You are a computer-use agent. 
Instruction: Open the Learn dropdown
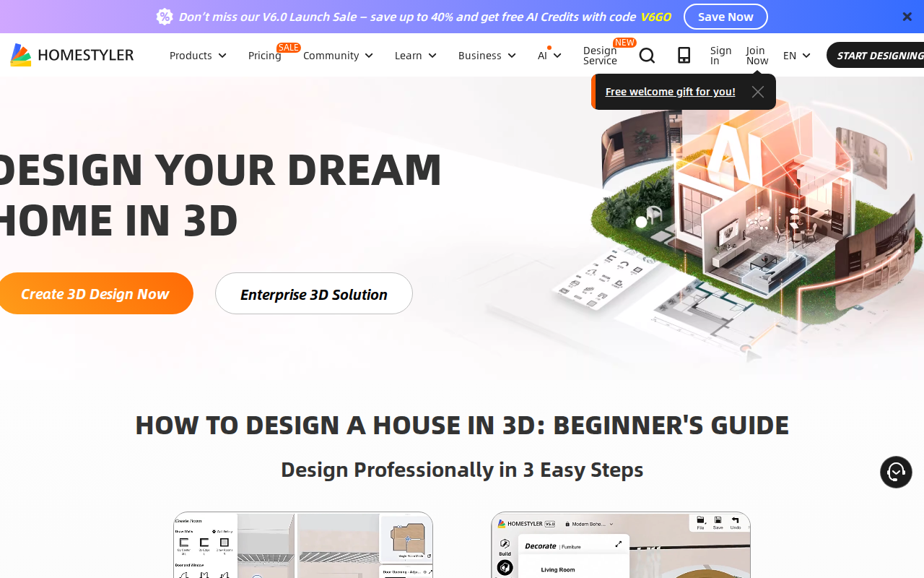(415, 55)
